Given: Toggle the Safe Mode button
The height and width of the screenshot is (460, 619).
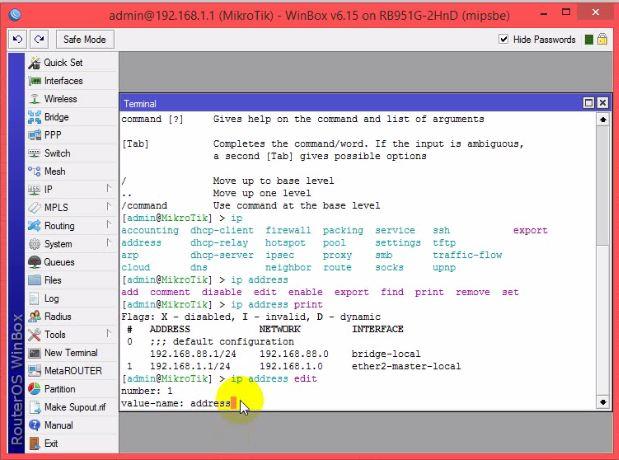Looking at the screenshot, I should pos(84,39).
